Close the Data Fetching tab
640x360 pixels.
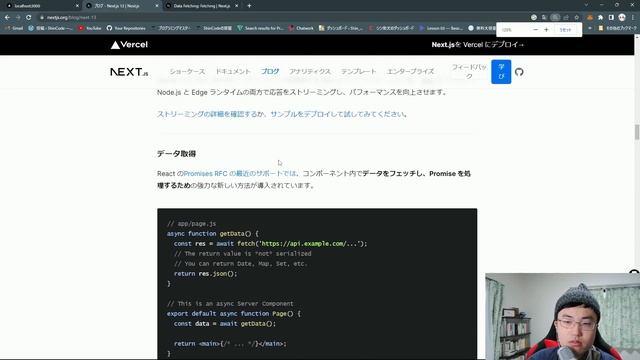pyautogui.click(x=237, y=6)
